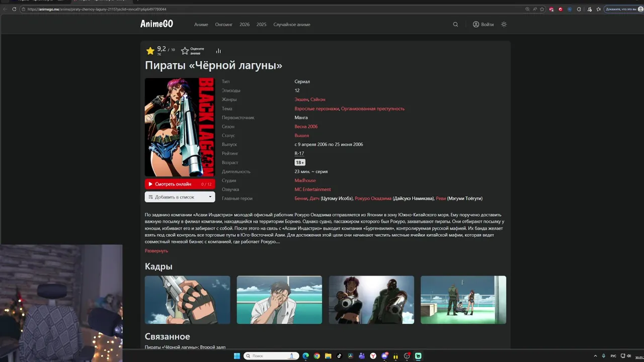Reload the page with browser refresh icon
Viewport: 644px width, 362px height.
tap(14, 9)
